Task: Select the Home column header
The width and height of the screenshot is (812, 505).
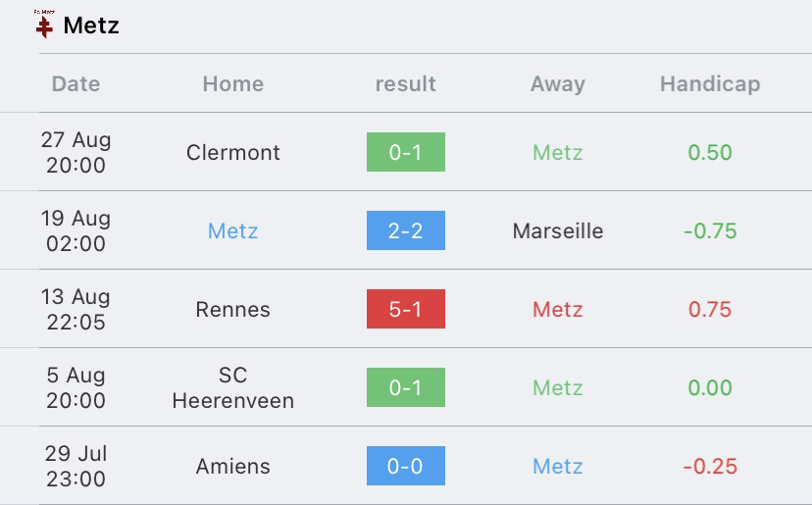Action: (x=233, y=84)
